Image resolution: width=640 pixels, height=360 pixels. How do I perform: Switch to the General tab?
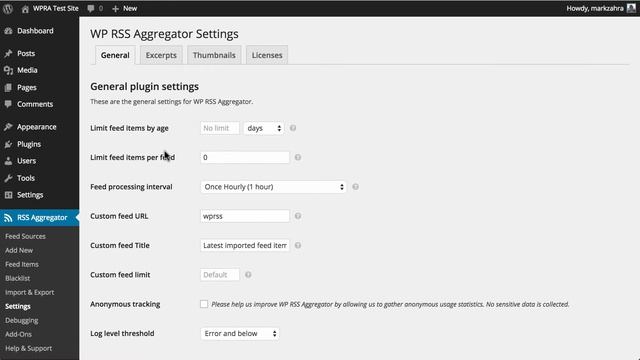(x=115, y=55)
